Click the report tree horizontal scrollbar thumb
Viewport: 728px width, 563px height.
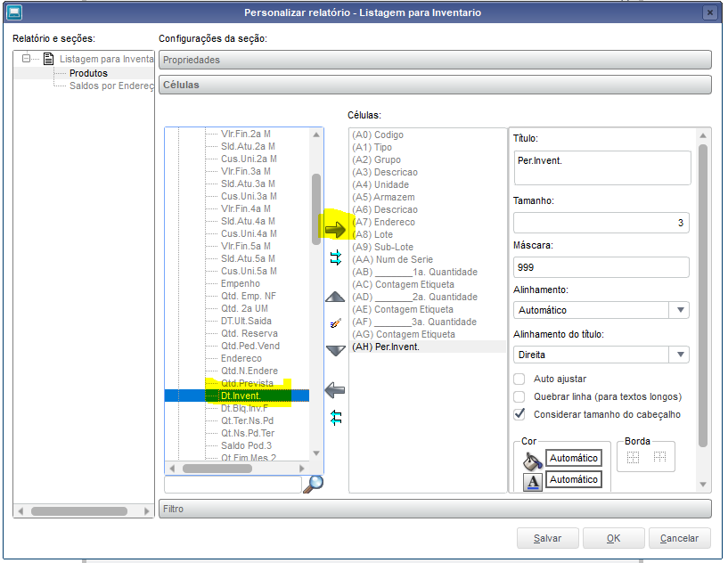(x=79, y=511)
